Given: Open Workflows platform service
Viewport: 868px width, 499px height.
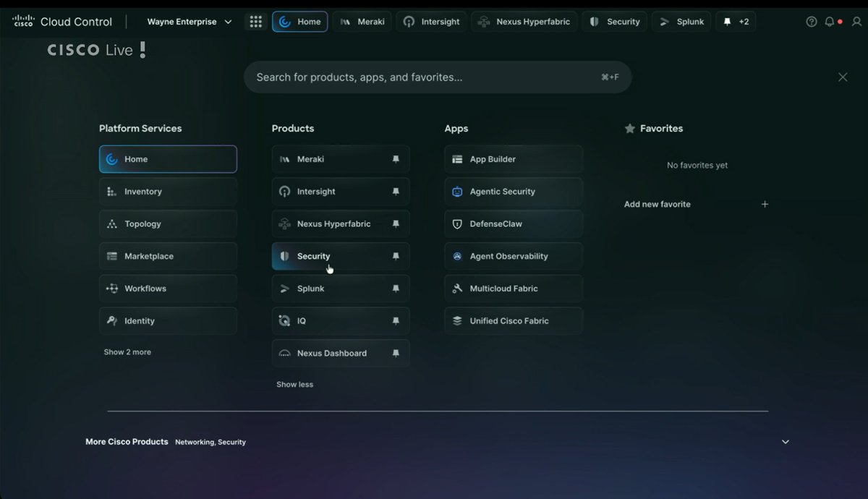Looking at the screenshot, I should (168, 289).
